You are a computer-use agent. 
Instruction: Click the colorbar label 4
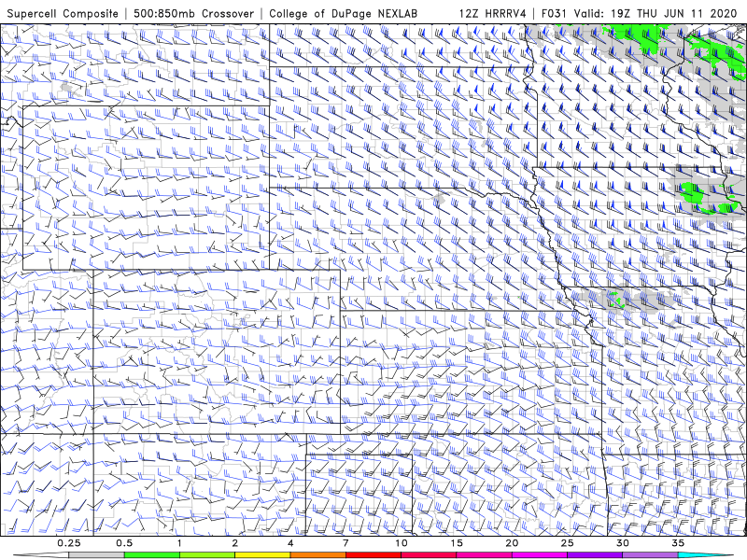(x=290, y=543)
